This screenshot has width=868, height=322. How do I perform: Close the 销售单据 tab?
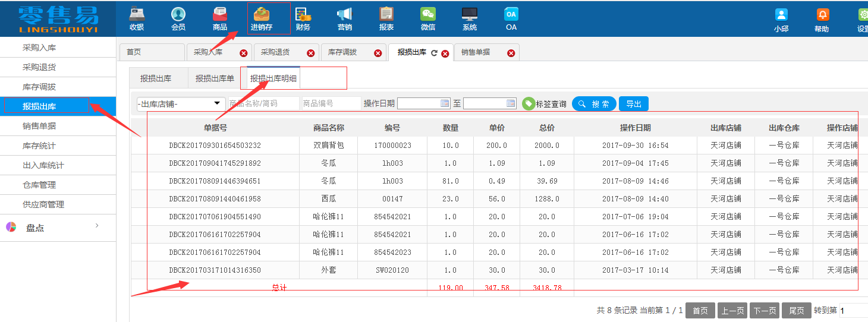coord(511,53)
